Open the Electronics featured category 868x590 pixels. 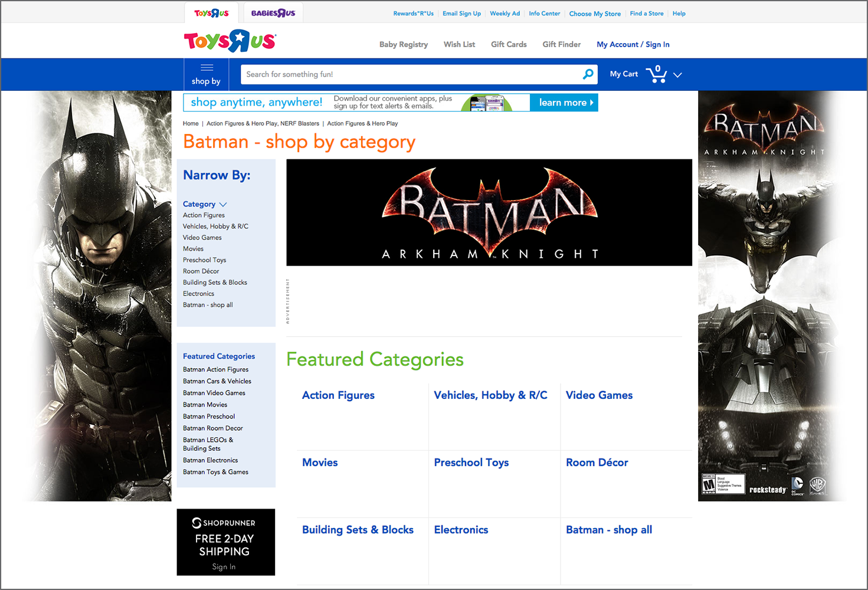click(461, 530)
